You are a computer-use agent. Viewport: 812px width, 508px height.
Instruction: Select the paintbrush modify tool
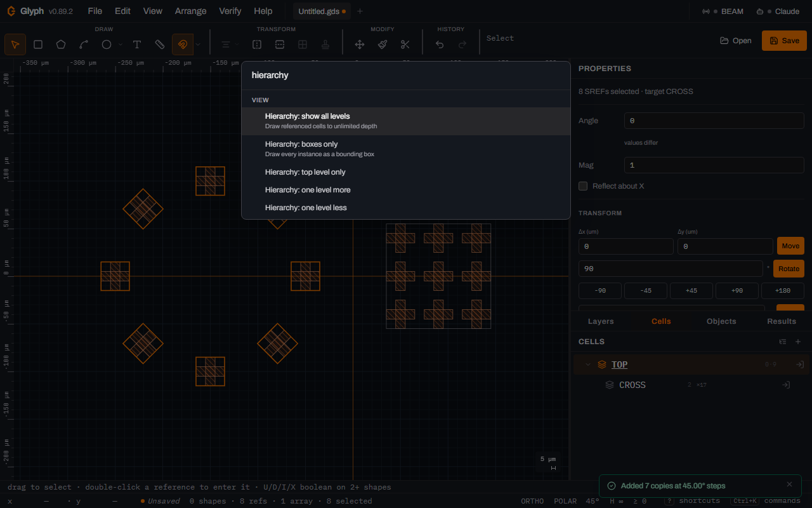(x=383, y=44)
